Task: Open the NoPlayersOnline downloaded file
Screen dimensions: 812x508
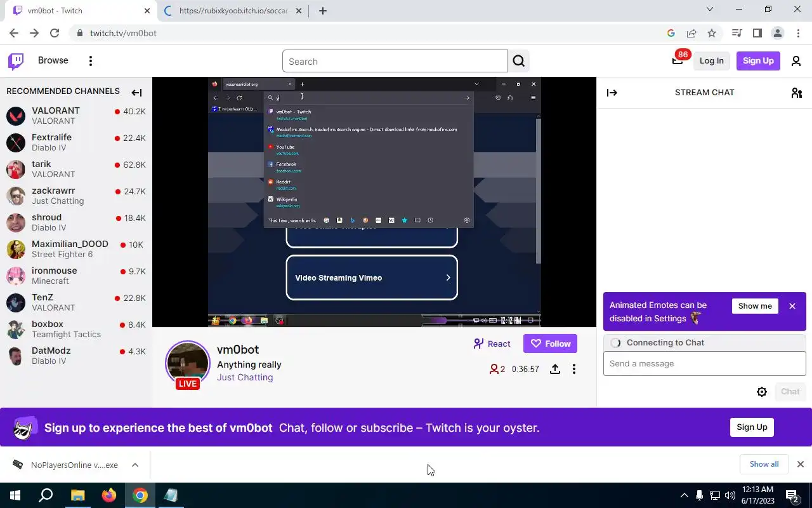Action: pos(66,465)
